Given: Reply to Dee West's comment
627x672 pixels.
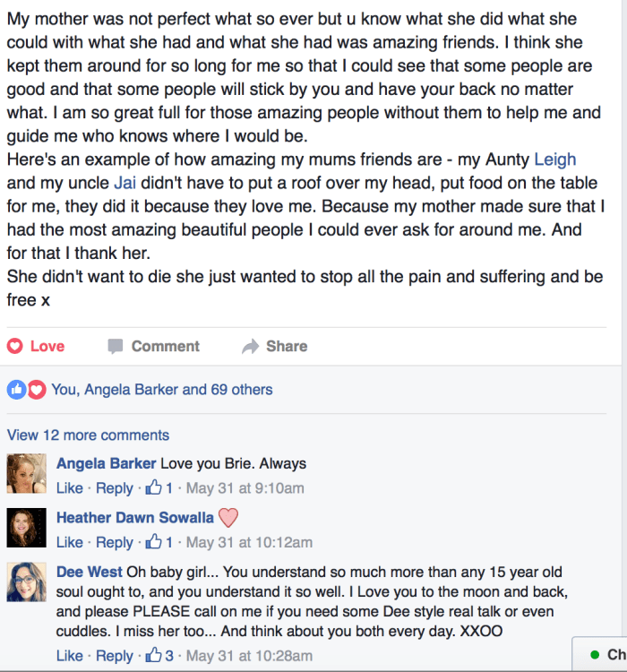Looking at the screenshot, I should [114, 656].
